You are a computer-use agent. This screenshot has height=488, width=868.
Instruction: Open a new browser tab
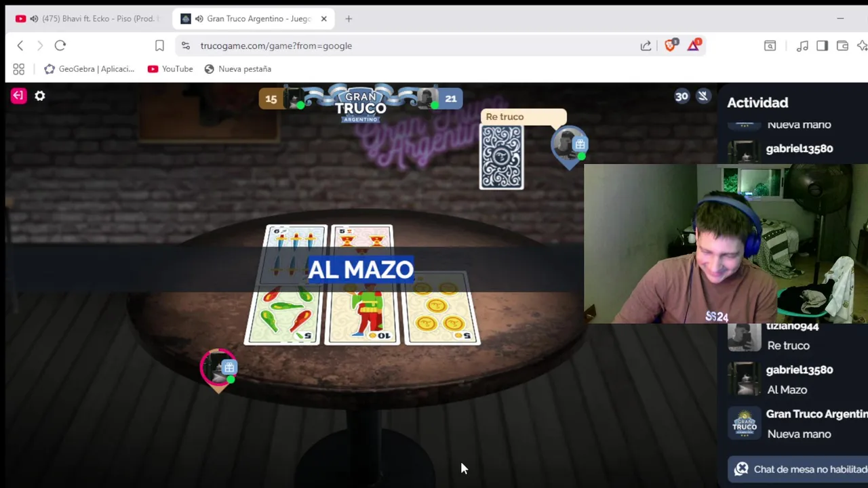(349, 18)
